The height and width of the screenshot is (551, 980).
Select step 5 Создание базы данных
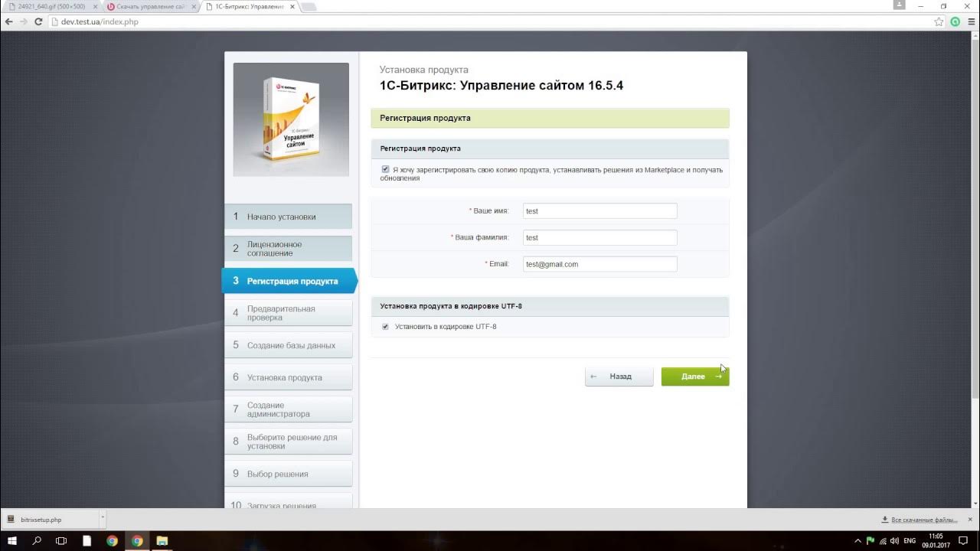(288, 345)
